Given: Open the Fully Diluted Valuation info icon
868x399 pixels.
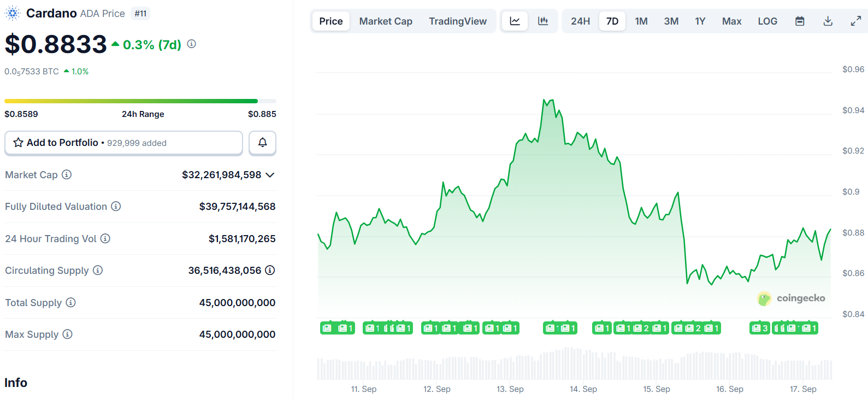Looking at the screenshot, I should tap(116, 206).
